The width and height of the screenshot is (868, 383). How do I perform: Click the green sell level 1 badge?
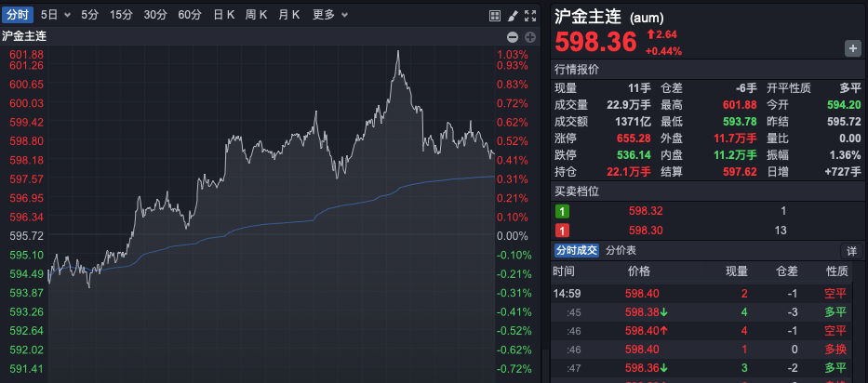[x=562, y=211]
